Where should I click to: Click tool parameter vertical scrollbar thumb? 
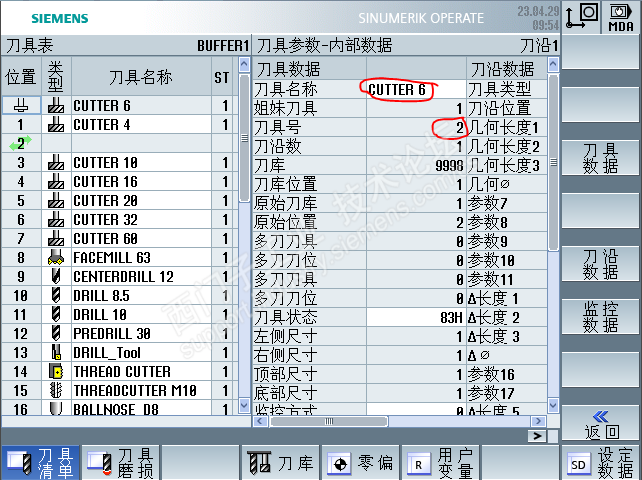click(553, 162)
